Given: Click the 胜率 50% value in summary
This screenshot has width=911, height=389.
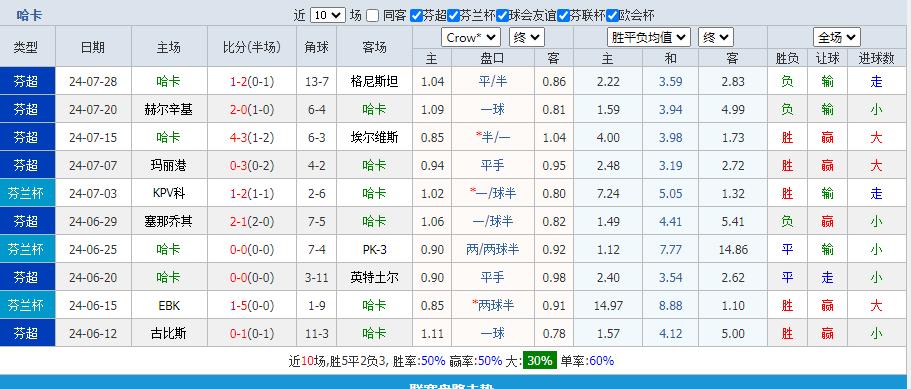Looking at the screenshot, I should (433, 361).
